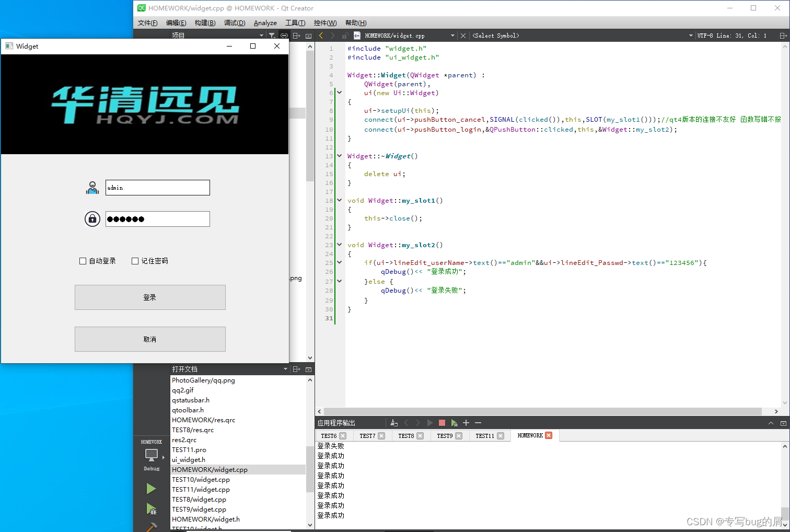Go forward with the right arrow in the editor bar

coord(333,36)
